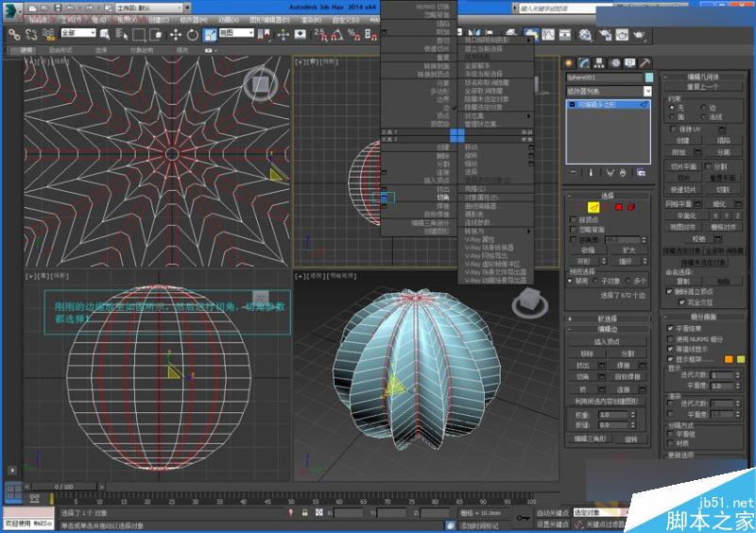756x533 pixels.
Task: Open the Modify command panel tab
Action: coord(584,62)
